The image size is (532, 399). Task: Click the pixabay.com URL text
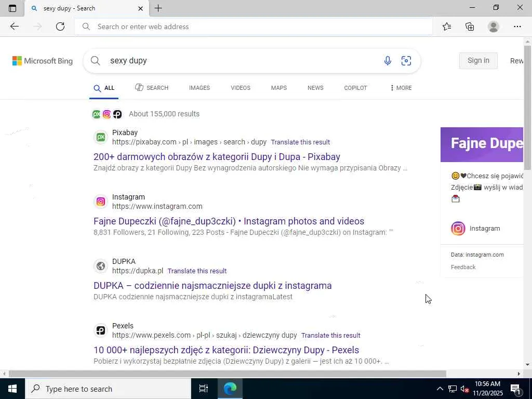click(189, 142)
